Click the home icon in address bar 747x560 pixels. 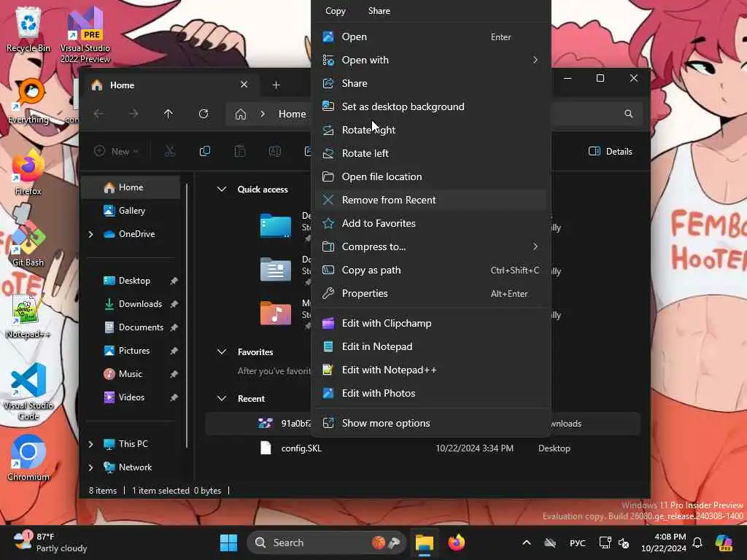tap(241, 114)
